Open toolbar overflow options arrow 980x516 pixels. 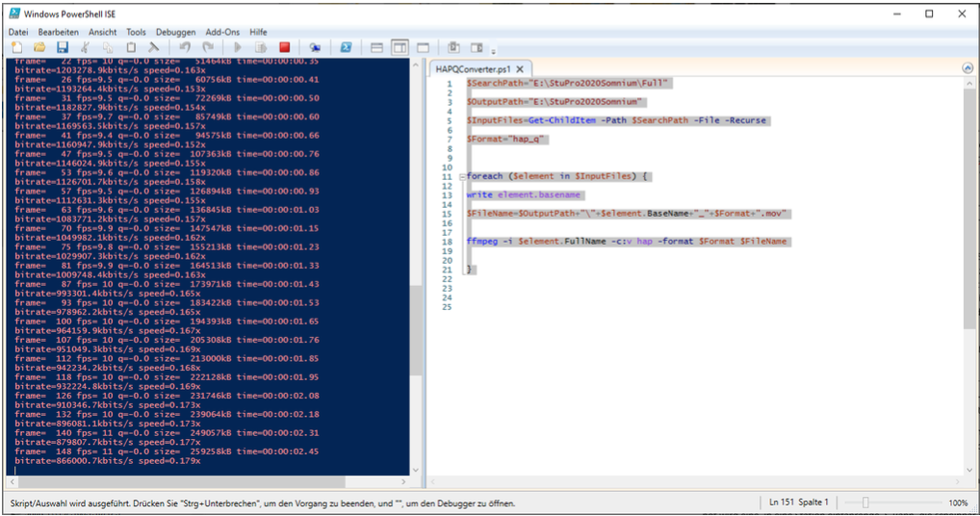(x=493, y=51)
